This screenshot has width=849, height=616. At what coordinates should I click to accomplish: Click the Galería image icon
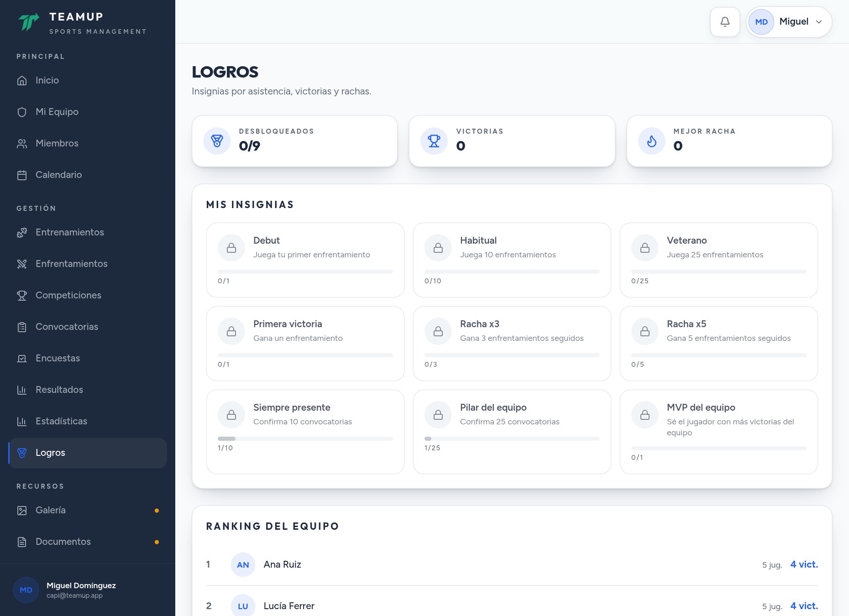[22, 511]
